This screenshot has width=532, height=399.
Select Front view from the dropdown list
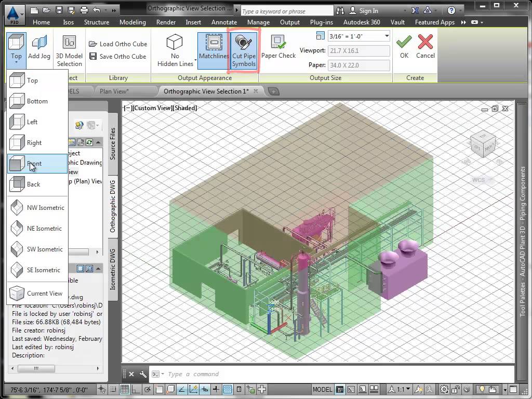coord(34,164)
